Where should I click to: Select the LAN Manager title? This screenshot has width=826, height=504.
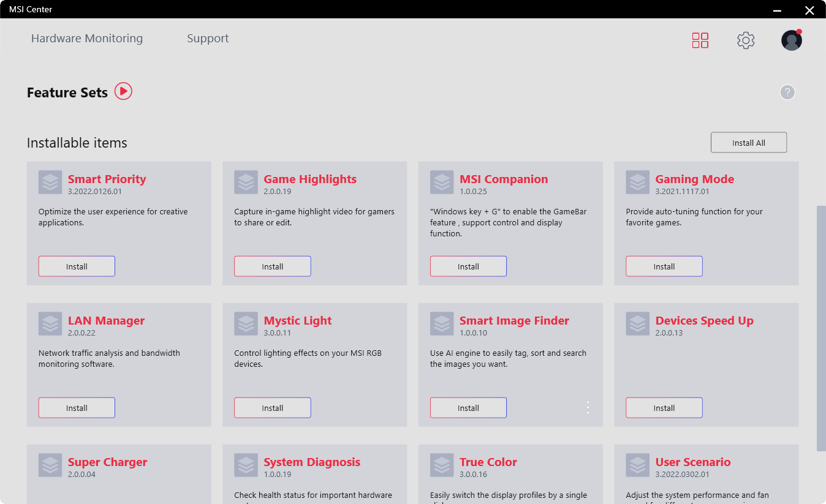(107, 321)
